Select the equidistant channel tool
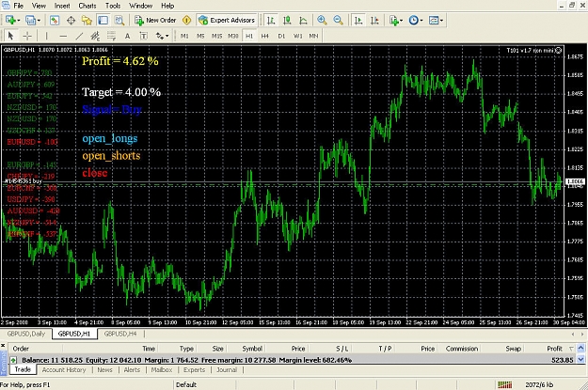Viewport: 588px width, 390px height. (95, 36)
